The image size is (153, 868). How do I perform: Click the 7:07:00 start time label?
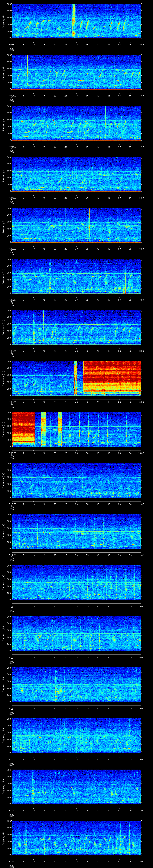click(x=12, y=351)
